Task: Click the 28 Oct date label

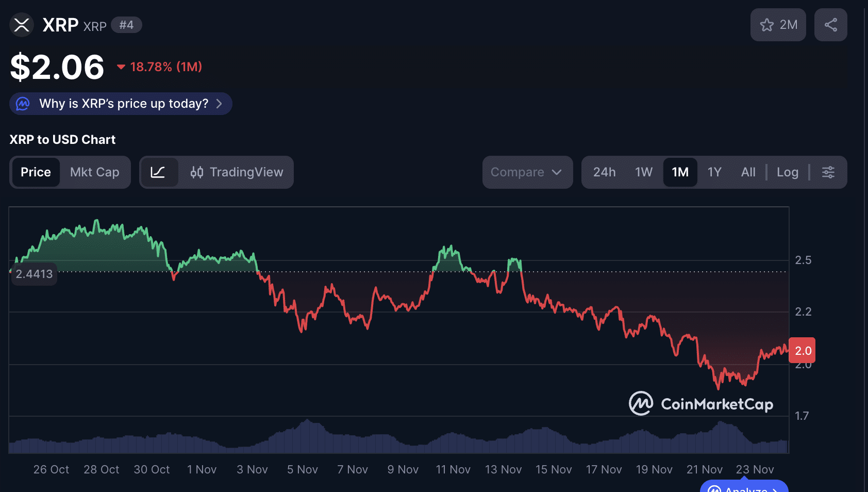Action: (x=101, y=470)
